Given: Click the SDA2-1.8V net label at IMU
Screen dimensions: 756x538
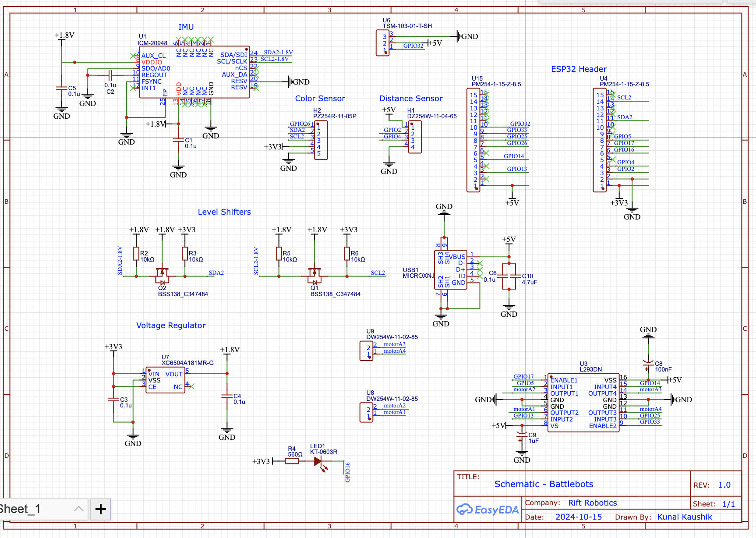Looking at the screenshot, I should (278, 52).
